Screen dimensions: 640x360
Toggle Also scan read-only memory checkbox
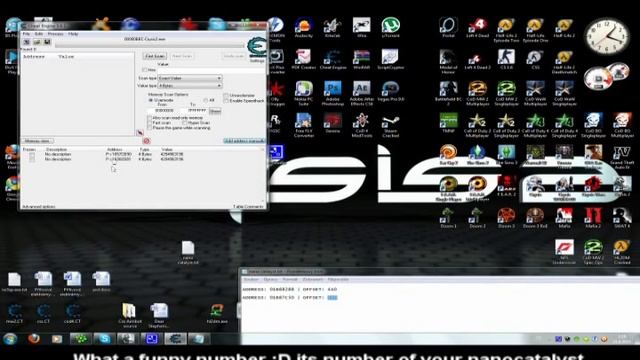[x=149, y=118]
